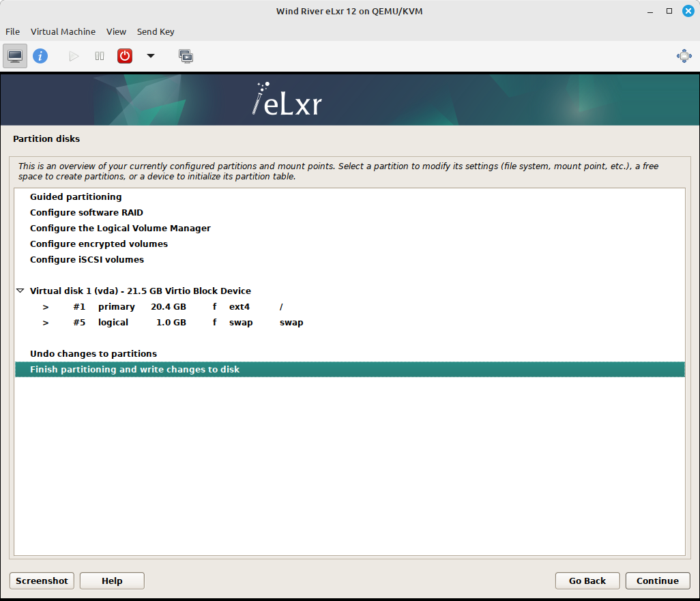Open virtual machine hardware details

[x=40, y=56]
